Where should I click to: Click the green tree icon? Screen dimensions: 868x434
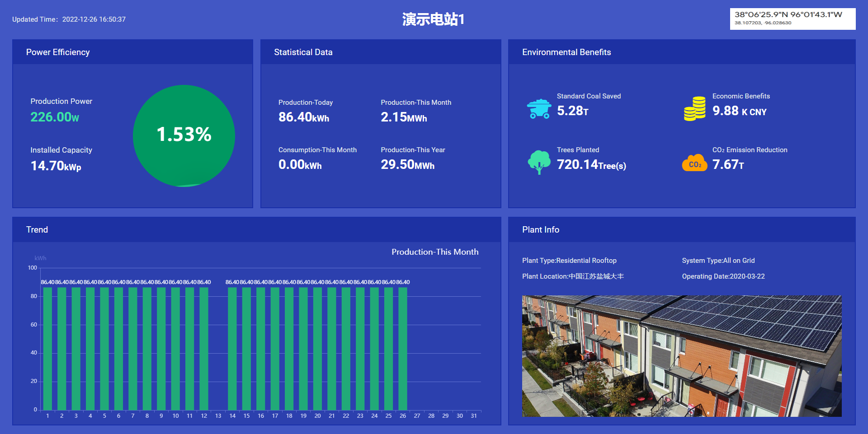[x=539, y=163]
